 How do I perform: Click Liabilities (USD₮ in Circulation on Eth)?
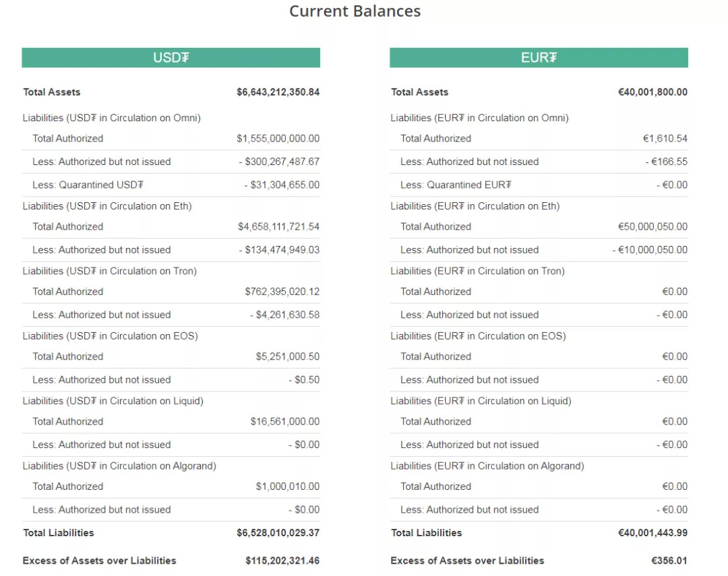(x=107, y=206)
